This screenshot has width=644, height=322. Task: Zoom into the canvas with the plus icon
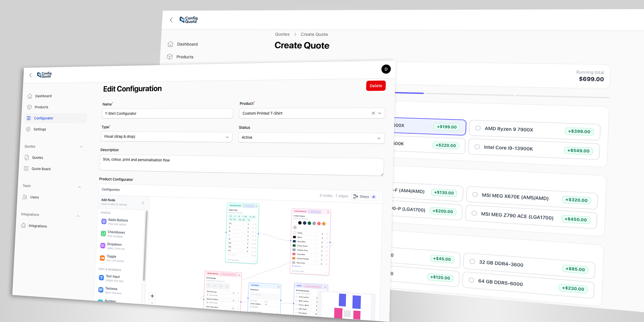click(x=152, y=296)
